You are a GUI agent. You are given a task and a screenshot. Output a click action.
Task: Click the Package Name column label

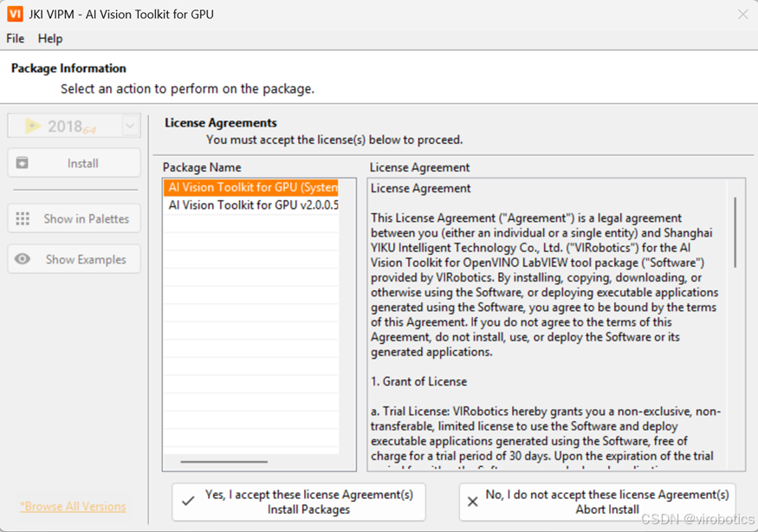pos(202,167)
